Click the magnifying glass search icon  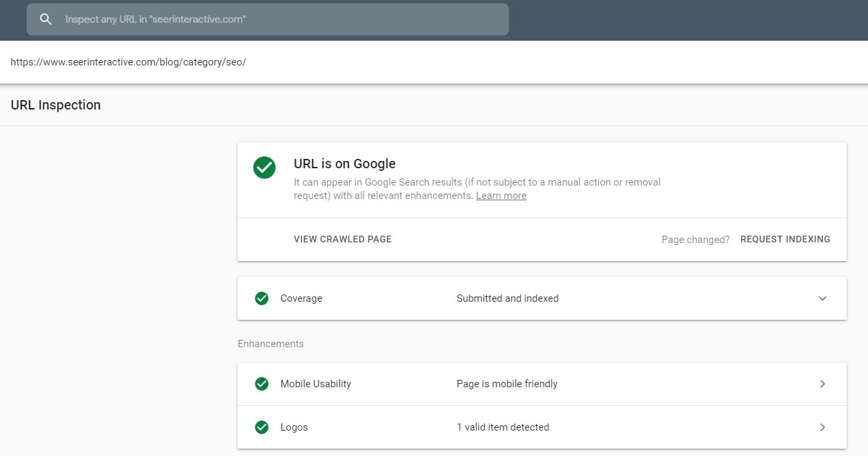[x=45, y=19]
